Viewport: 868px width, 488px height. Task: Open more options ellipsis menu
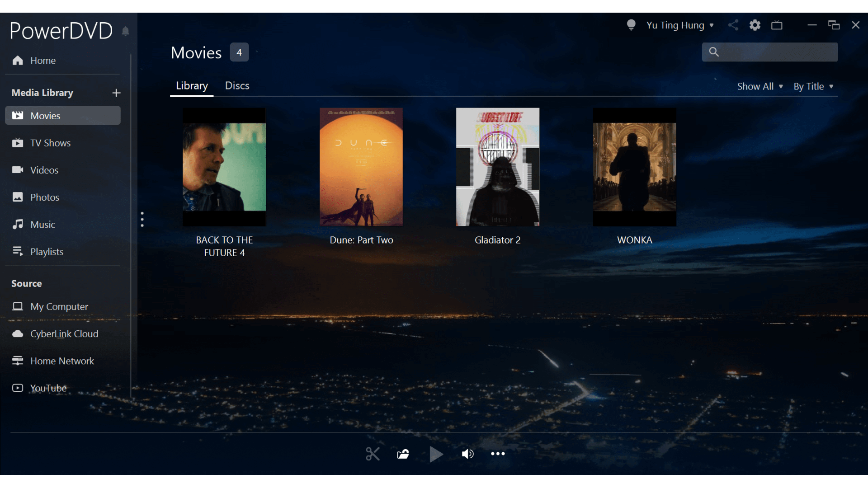point(498,454)
